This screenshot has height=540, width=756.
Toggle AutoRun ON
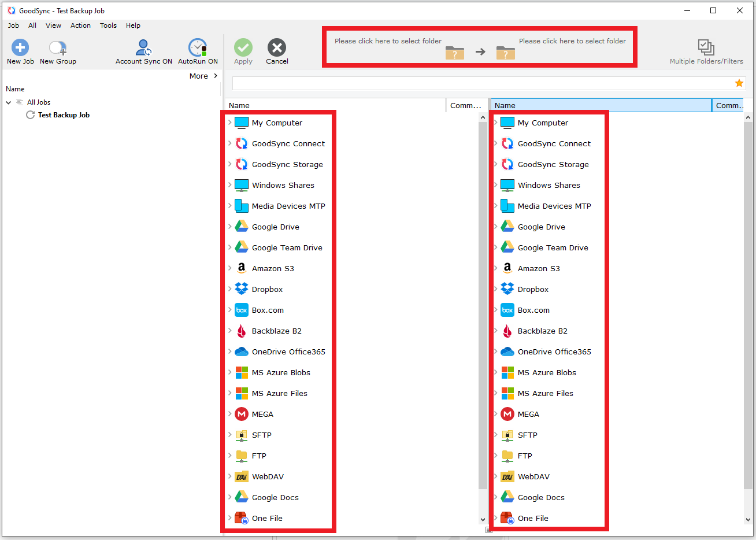(x=198, y=49)
